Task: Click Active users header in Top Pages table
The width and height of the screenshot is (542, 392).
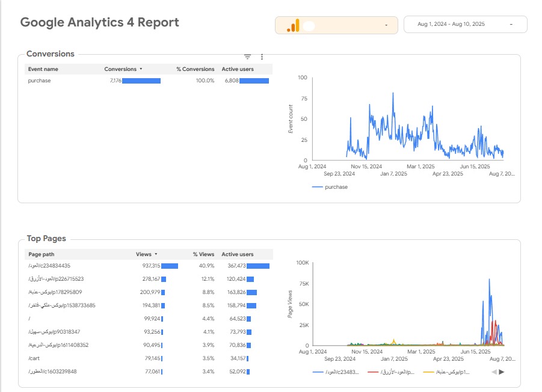Action: click(238, 254)
